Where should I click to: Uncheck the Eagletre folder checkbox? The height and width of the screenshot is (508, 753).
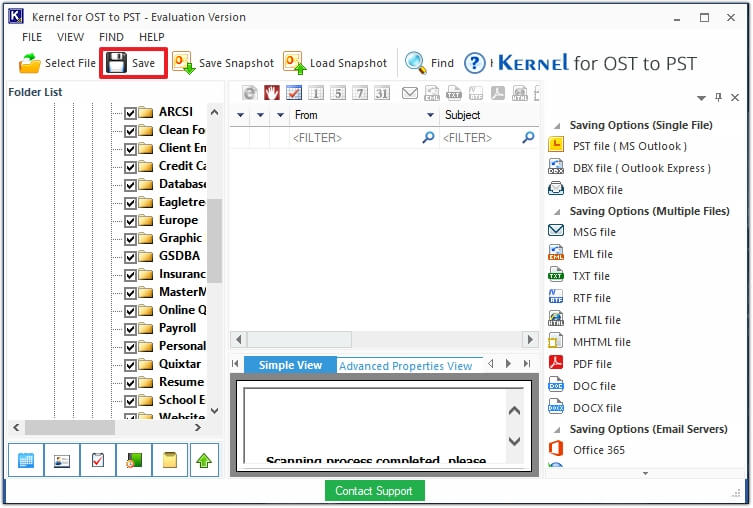tap(130, 203)
